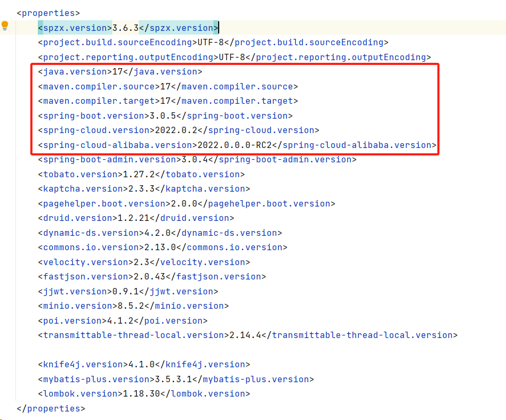Click the spring-cloud.version value 2022.0.2
Viewport: 506px width, 420px height.
tap(176, 130)
